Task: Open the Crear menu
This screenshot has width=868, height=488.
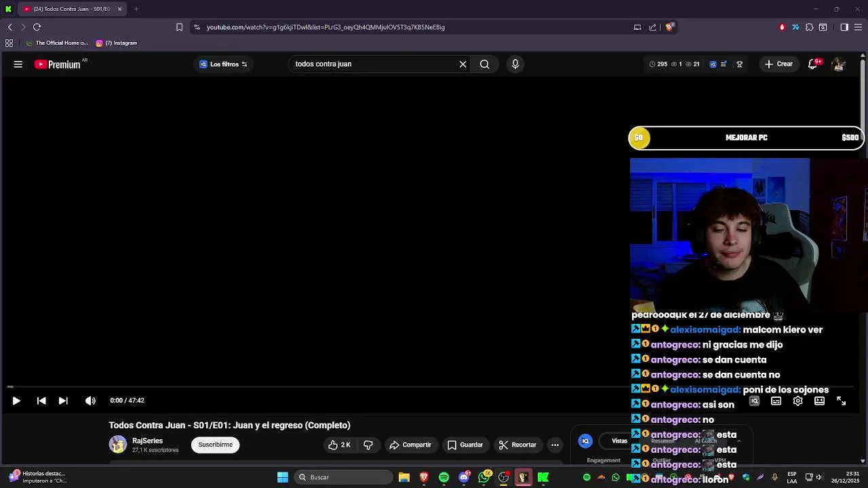Action: coord(778,64)
